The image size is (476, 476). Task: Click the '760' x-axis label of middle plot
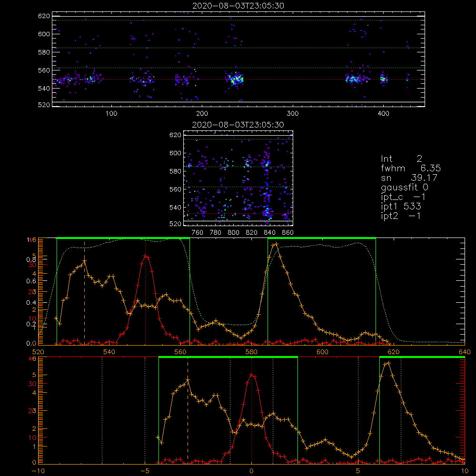198,233
